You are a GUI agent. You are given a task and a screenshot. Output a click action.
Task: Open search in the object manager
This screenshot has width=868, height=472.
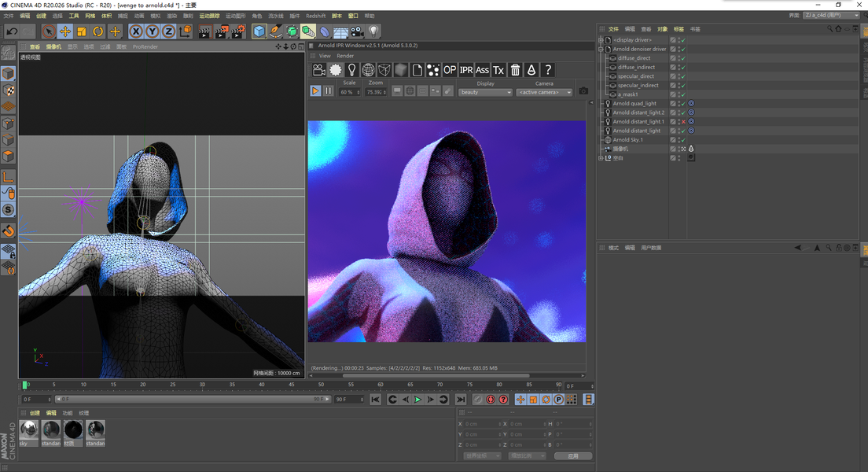(829, 29)
